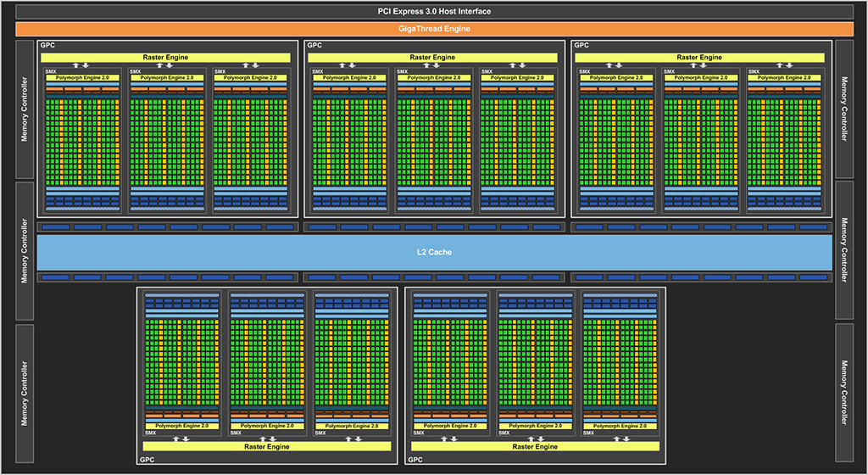This screenshot has height=475, width=868.
Task: Select Raster Engine in the top-right GPC
Action: 699,58
